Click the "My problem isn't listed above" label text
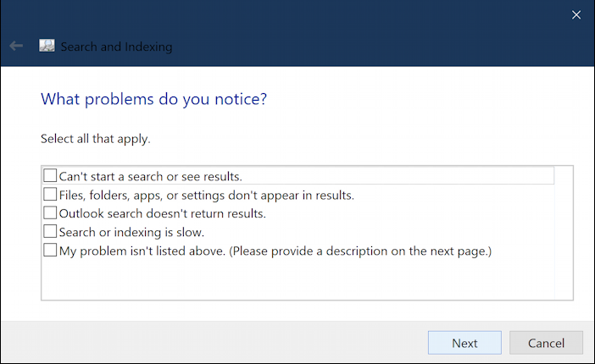595x364 pixels. (275, 251)
